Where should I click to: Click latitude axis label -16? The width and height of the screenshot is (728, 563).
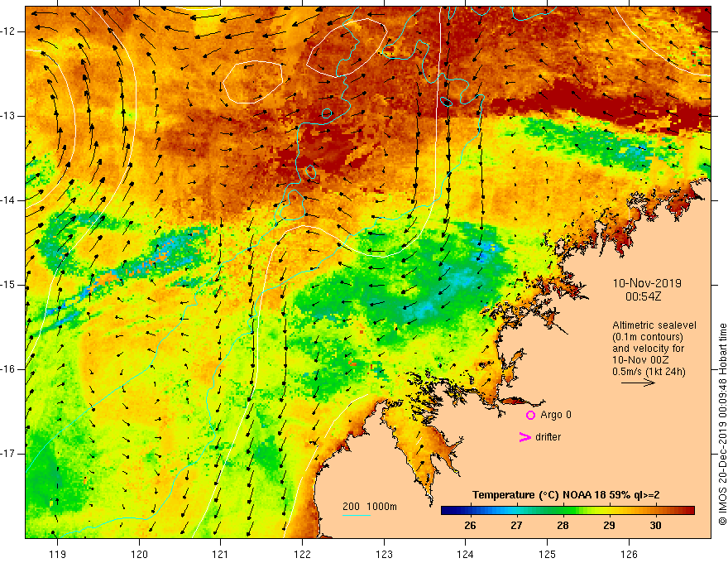point(8,369)
